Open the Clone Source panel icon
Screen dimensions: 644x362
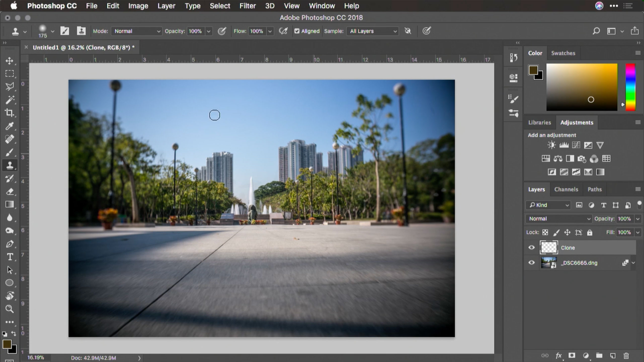81,31
